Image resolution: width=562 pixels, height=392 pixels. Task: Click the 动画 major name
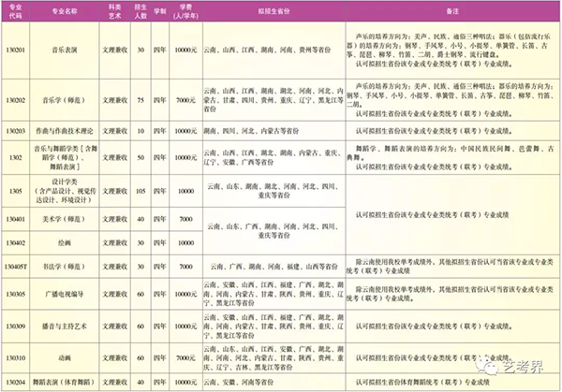click(65, 358)
